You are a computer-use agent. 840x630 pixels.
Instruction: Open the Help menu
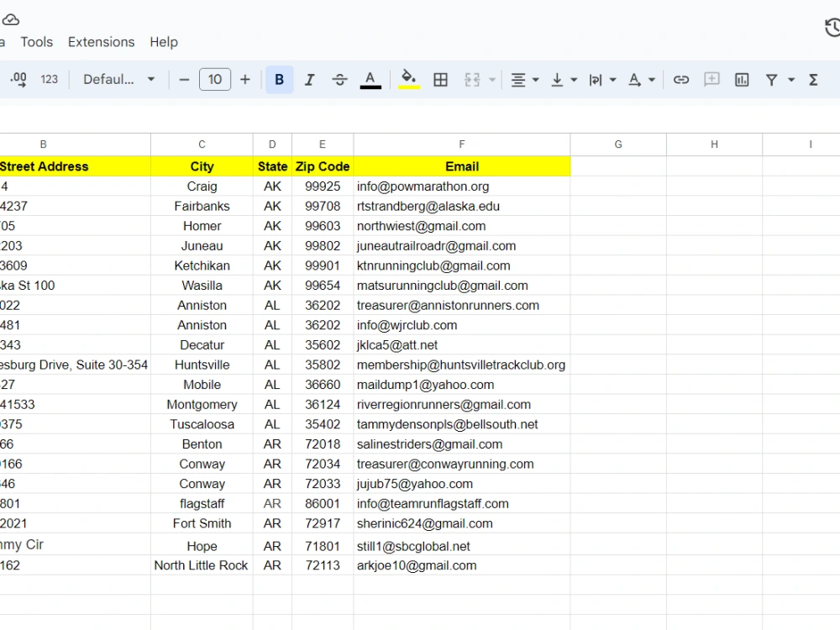pos(164,42)
